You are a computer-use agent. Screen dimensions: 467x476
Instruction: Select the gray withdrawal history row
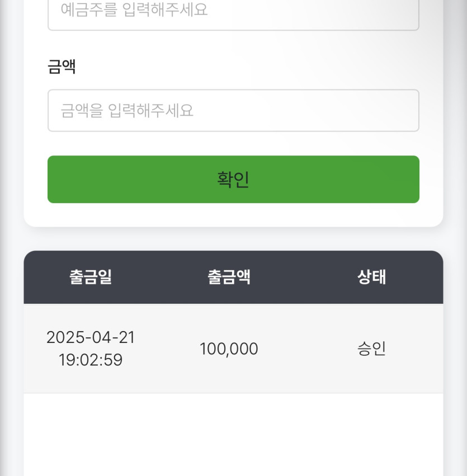pos(233,348)
